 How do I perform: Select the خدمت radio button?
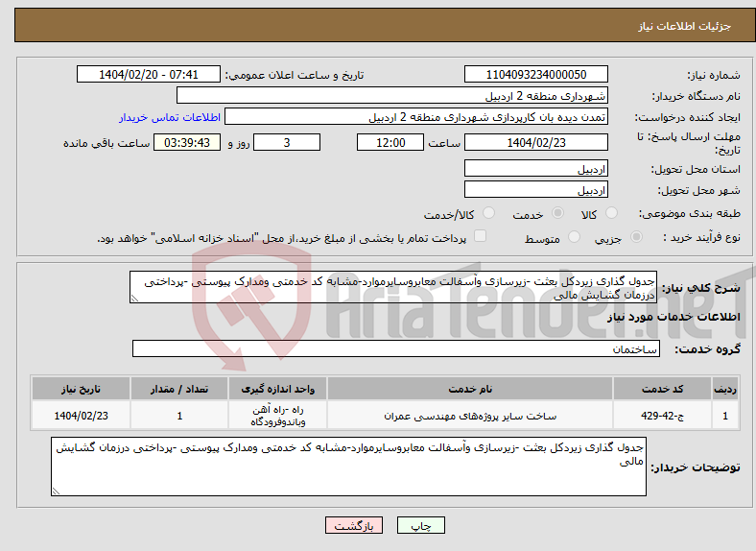557,213
